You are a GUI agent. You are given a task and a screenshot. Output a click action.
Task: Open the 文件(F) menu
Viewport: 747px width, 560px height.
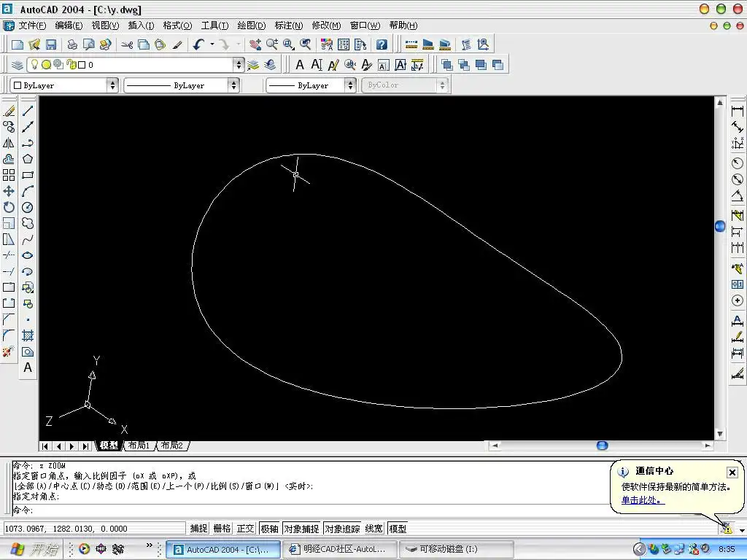(x=32, y=26)
